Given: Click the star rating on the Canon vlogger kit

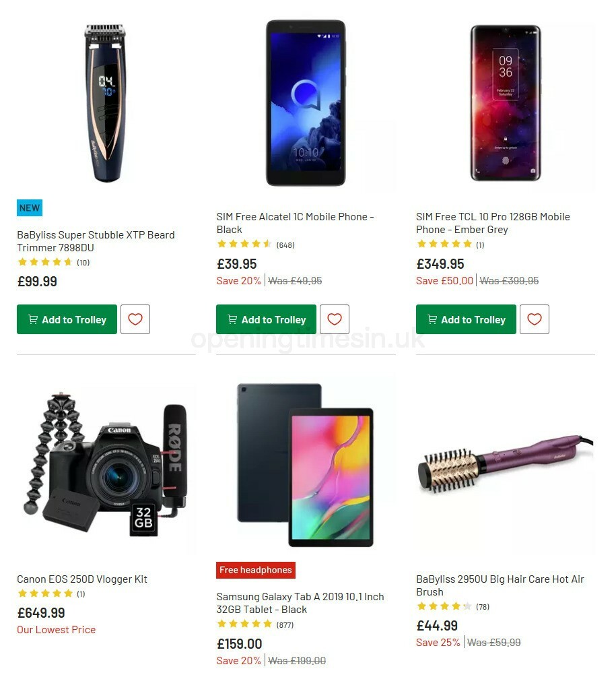Looking at the screenshot, I should pos(45,593).
